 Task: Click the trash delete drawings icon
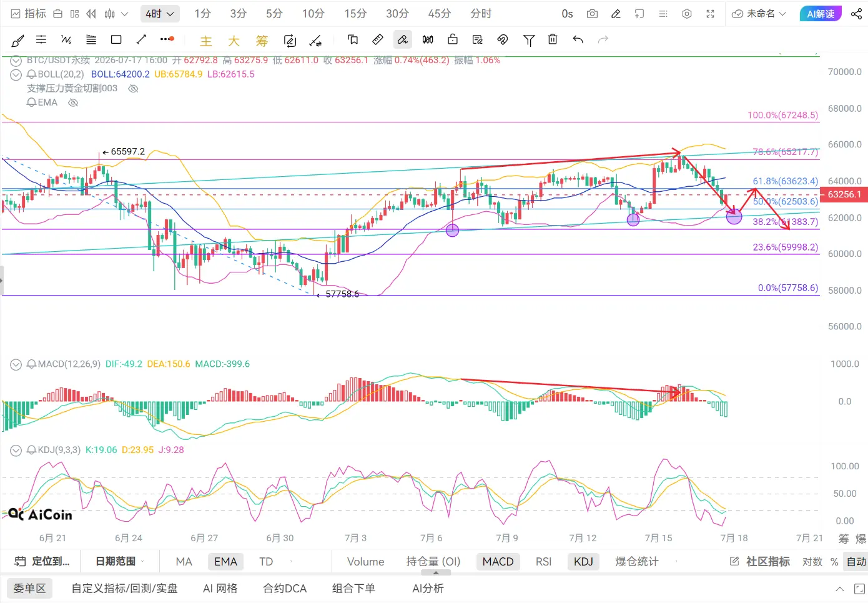pyautogui.click(x=553, y=40)
